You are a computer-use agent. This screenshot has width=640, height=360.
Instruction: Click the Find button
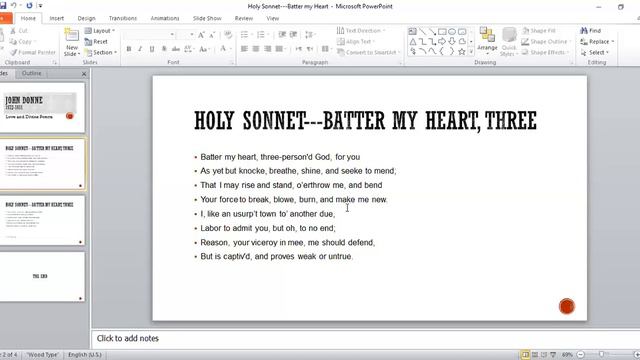[591, 31]
